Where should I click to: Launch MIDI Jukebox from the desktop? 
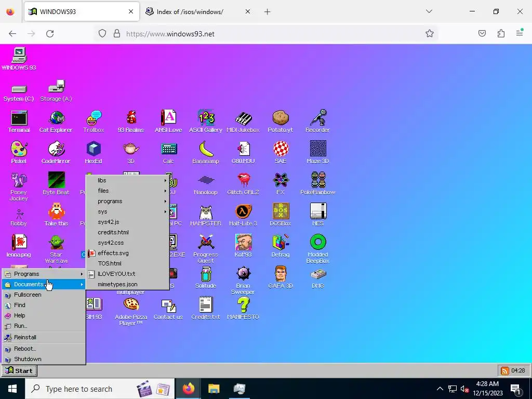pyautogui.click(x=243, y=121)
